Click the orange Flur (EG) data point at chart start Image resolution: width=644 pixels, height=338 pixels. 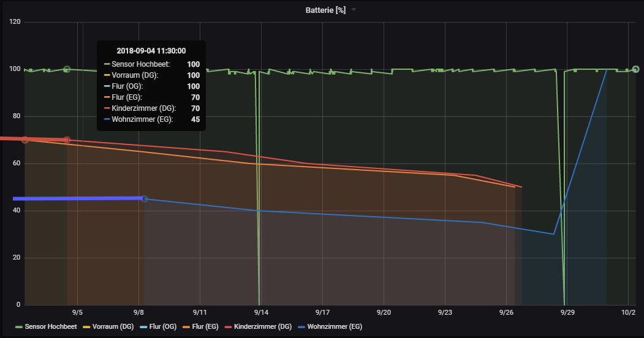[x=25, y=140]
